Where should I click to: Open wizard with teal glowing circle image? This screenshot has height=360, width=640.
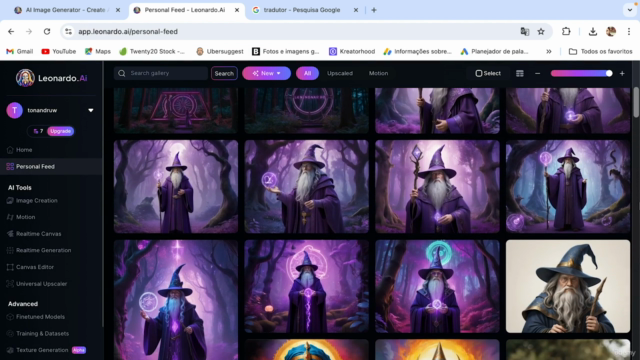tap(437, 286)
